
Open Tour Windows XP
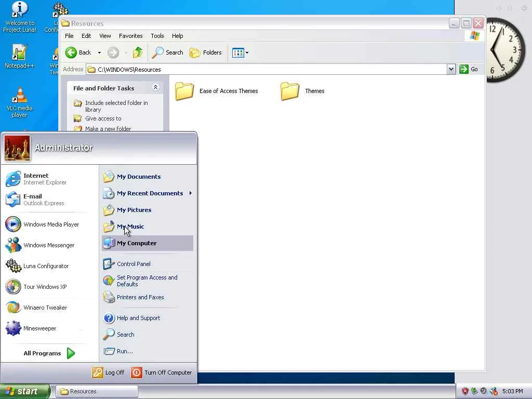tap(36, 287)
